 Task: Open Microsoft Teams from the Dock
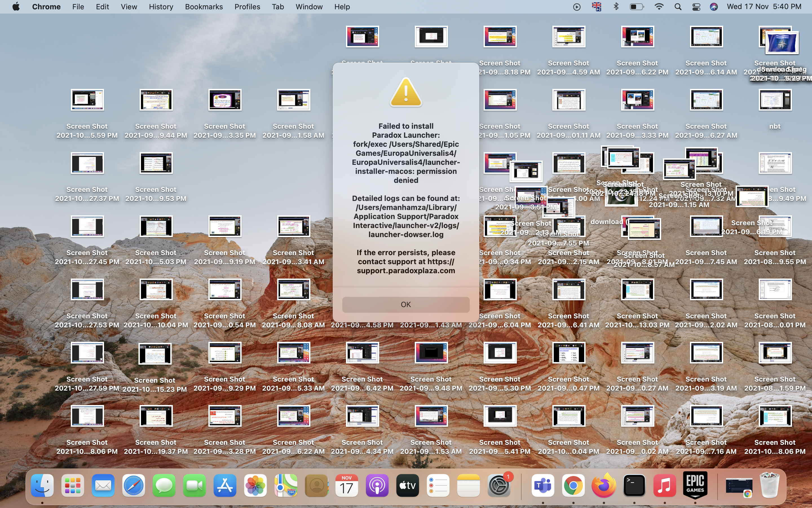[543, 485]
